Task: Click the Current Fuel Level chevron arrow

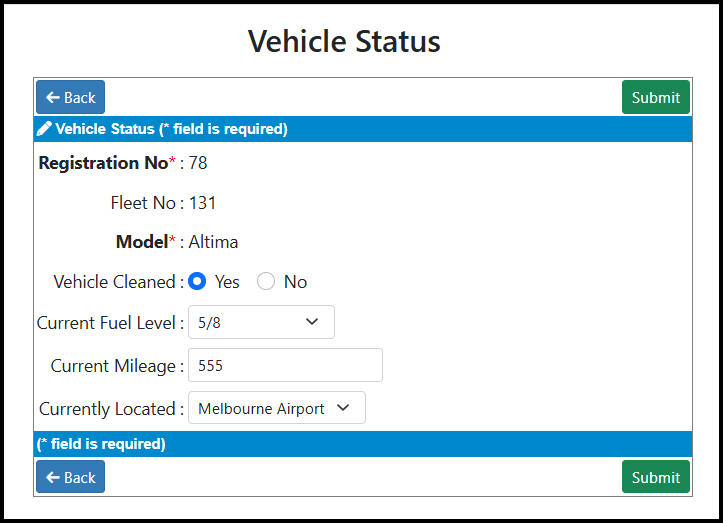Action: [312, 321]
